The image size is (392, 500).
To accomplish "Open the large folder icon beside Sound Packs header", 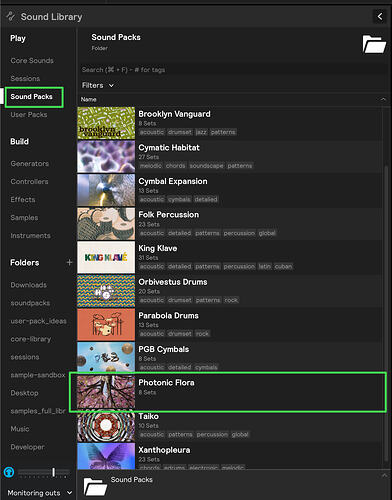I will (374, 44).
